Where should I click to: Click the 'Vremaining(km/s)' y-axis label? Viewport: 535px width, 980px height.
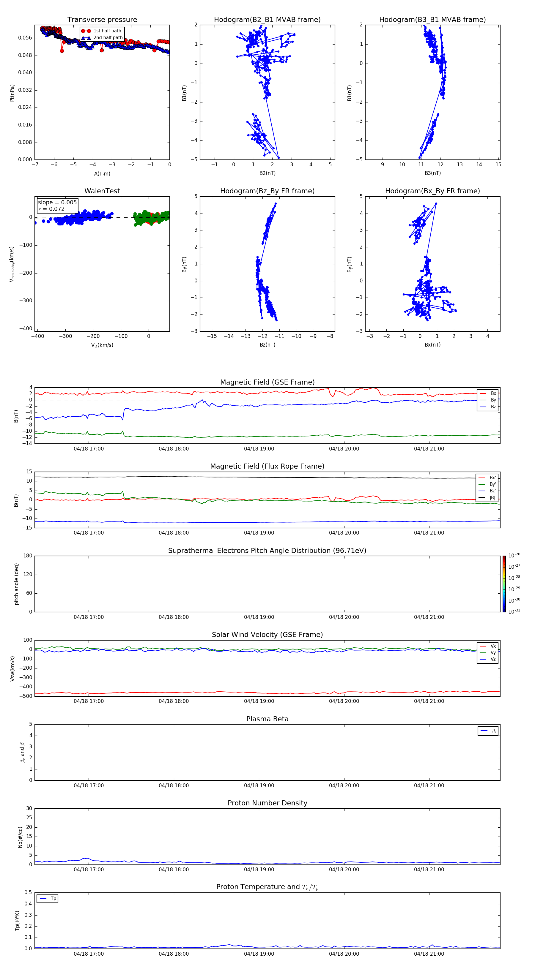pos(12,264)
